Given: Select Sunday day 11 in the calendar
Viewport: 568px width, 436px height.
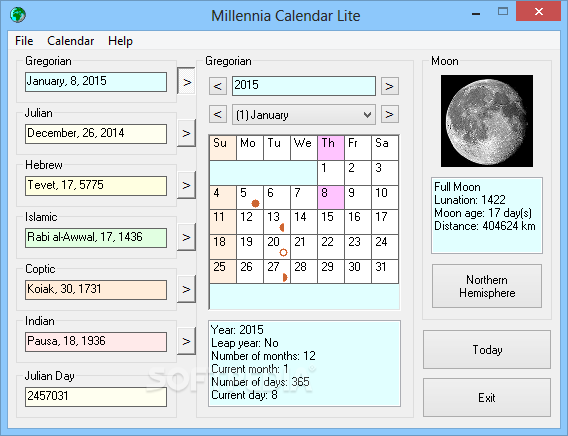Looking at the screenshot, I should pos(223,222).
